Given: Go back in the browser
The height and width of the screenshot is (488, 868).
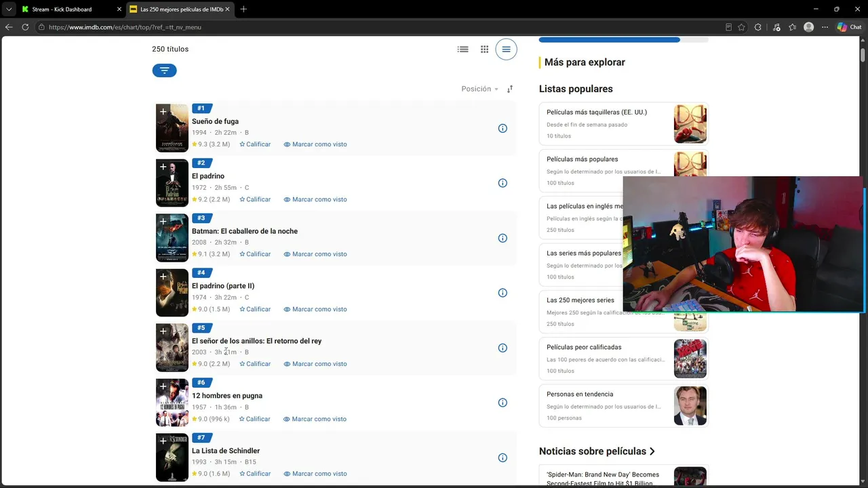Looking at the screenshot, I should [9, 27].
